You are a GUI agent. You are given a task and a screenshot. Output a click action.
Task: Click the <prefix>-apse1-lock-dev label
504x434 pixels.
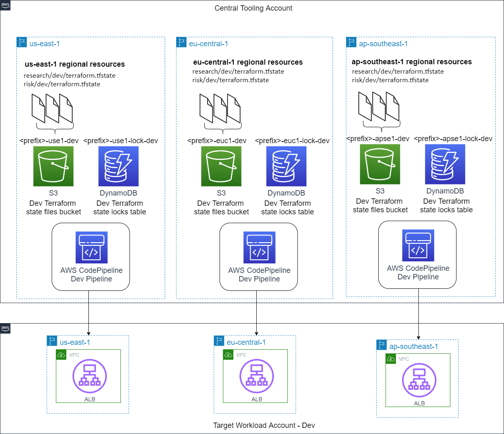pos(453,139)
